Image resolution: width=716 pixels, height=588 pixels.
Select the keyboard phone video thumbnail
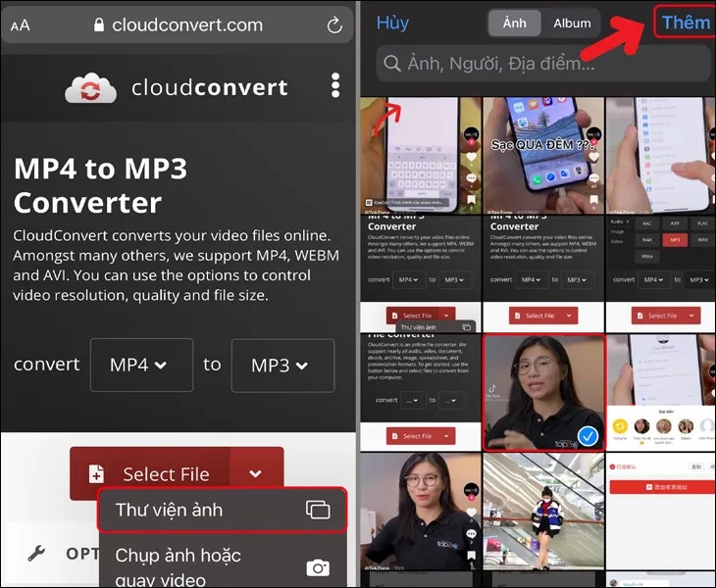coord(420,156)
